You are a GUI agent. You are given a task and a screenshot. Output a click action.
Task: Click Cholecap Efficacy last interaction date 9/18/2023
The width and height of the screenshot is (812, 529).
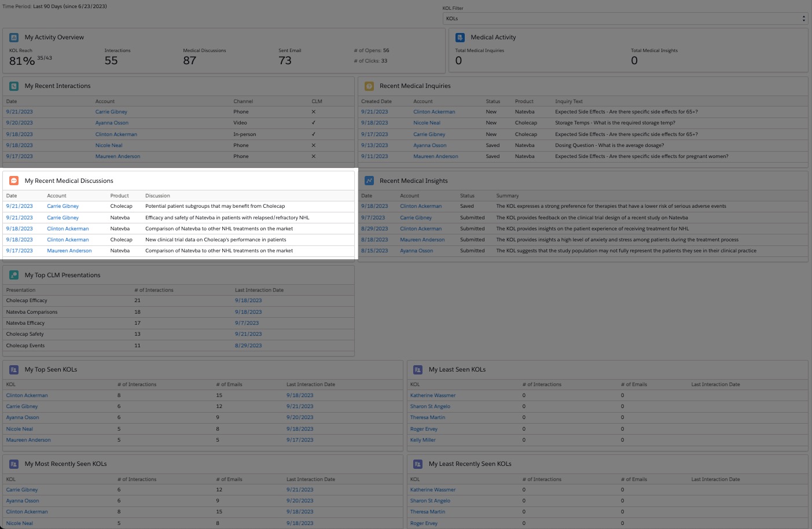point(248,300)
